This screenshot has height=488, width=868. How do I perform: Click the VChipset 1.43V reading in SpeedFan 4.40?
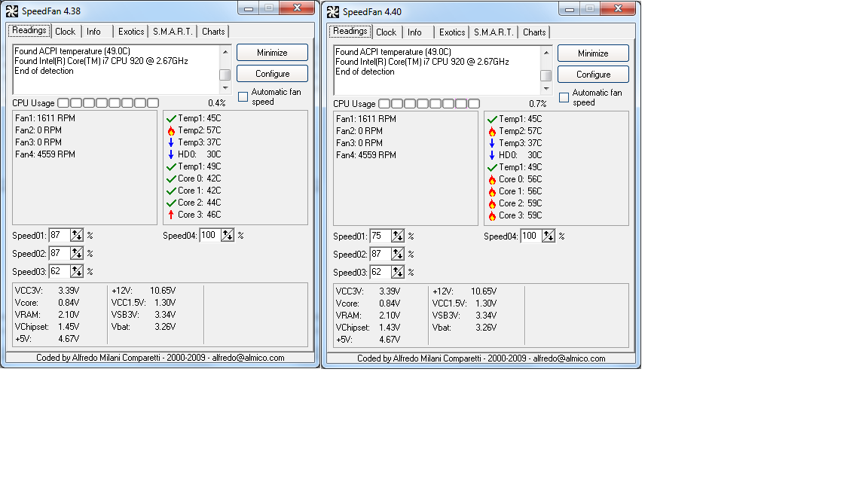(x=368, y=328)
